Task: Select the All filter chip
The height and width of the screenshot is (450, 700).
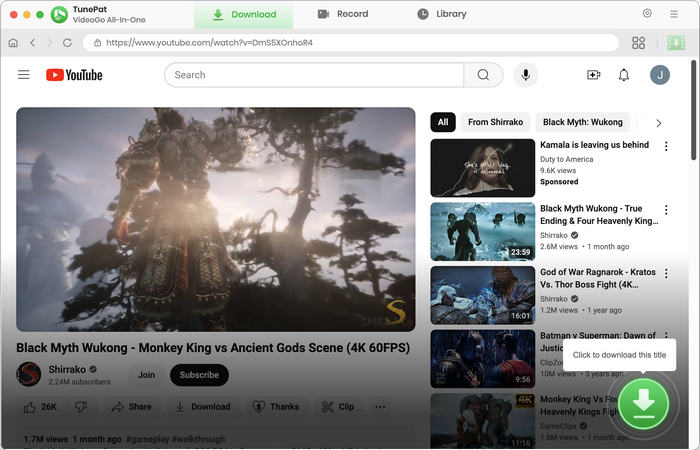Action: tap(443, 122)
